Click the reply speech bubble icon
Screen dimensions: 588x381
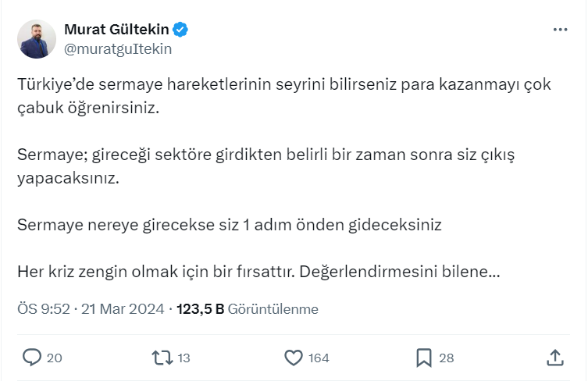(32, 358)
